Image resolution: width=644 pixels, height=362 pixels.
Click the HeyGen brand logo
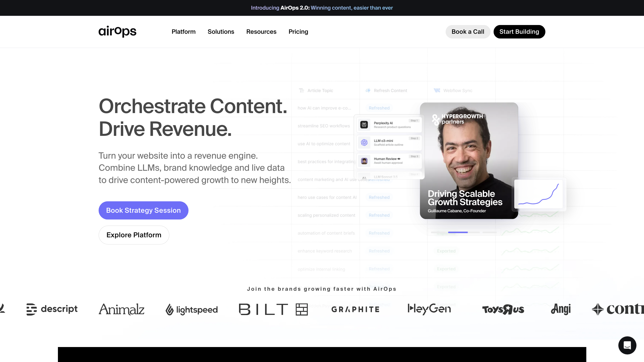tap(429, 309)
